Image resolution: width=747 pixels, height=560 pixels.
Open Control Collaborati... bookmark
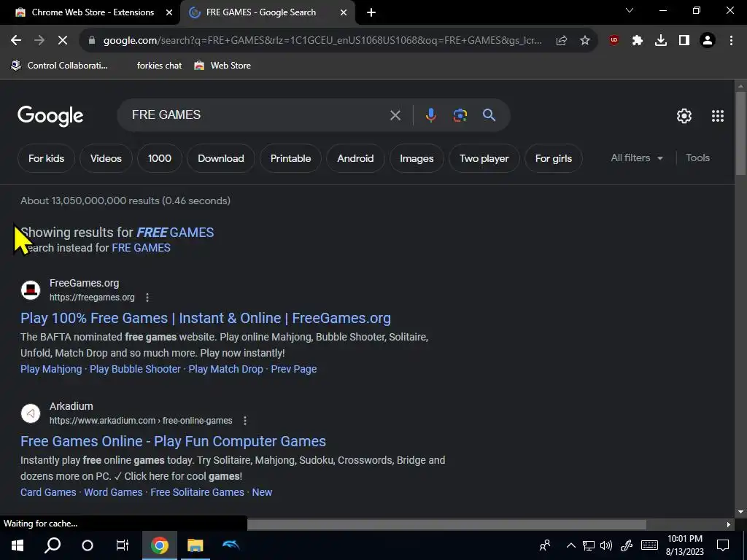pos(60,66)
